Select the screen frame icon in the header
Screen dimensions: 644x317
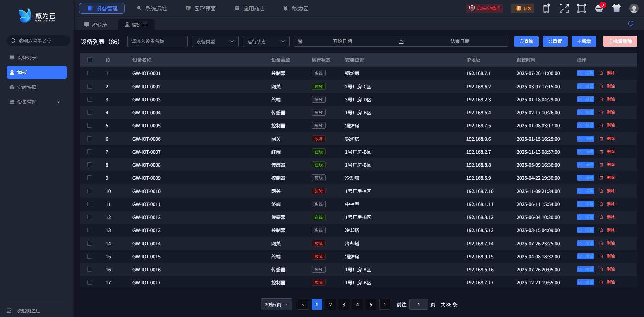(x=582, y=8)
